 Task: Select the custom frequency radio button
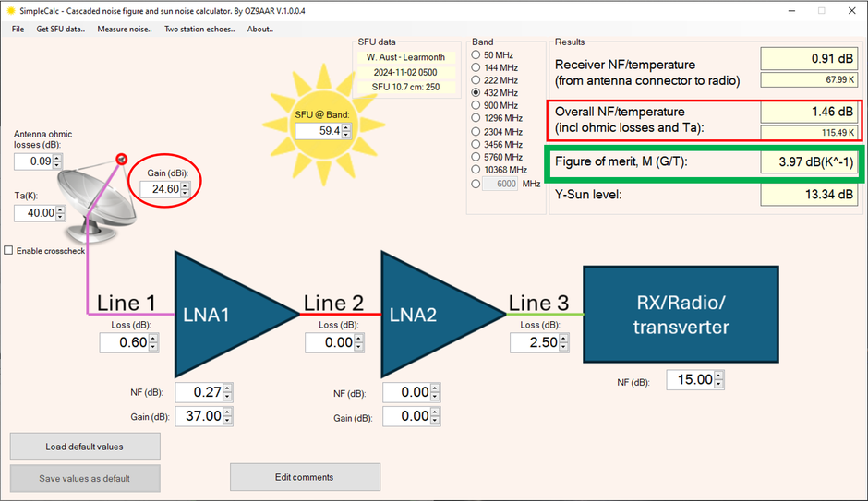pos(476,184)
